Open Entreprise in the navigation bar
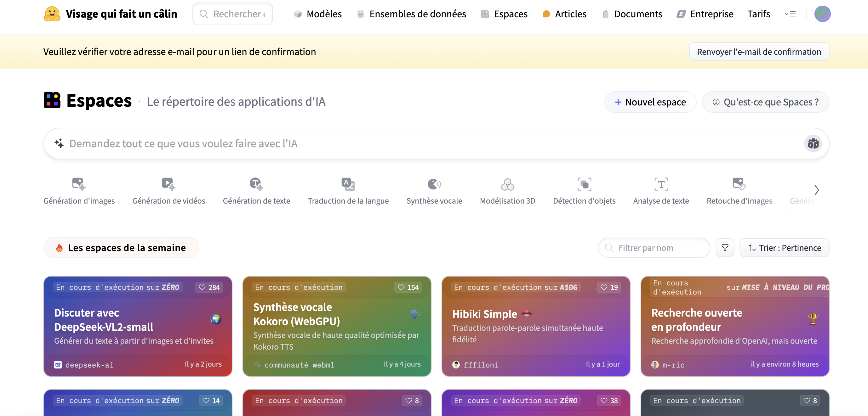The height and width of the screenshot is (416, 868). coord(705,14)
